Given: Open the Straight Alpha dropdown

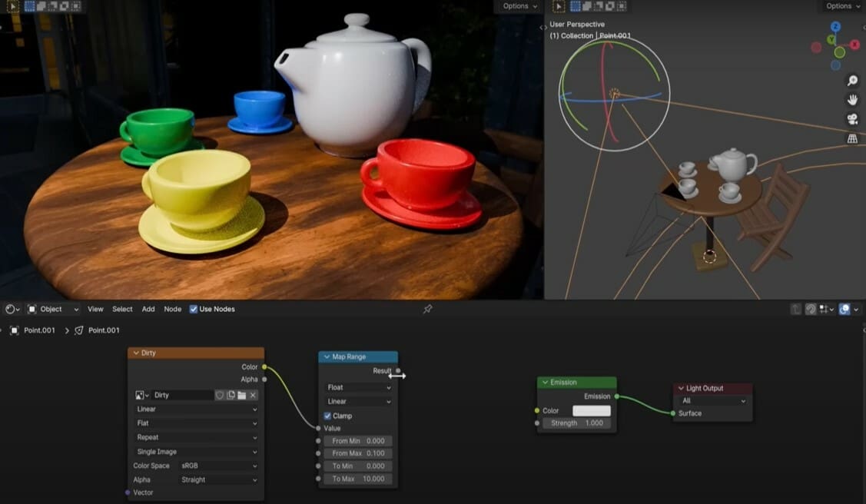Looking at the screenshot, I should [x=218, y=479].
